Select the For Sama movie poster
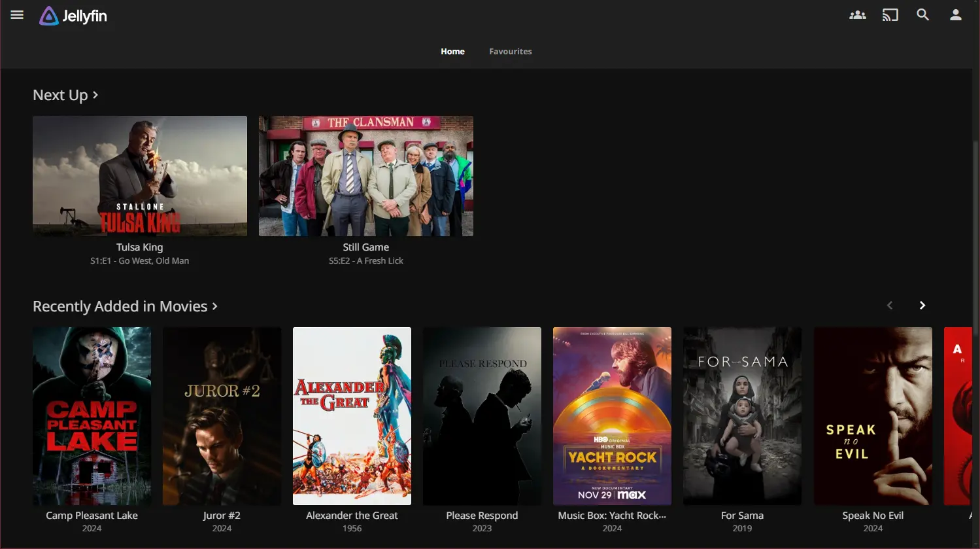 click(742, 416)
